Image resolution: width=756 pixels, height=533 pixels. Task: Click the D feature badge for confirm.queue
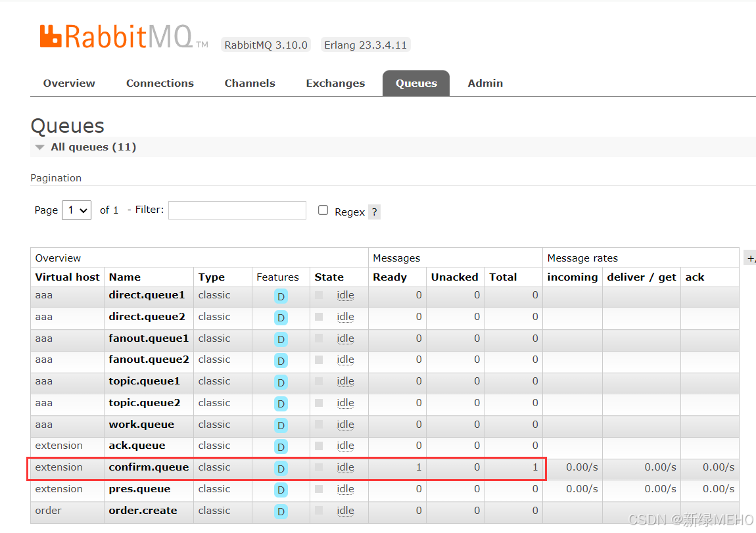[281, 469]
